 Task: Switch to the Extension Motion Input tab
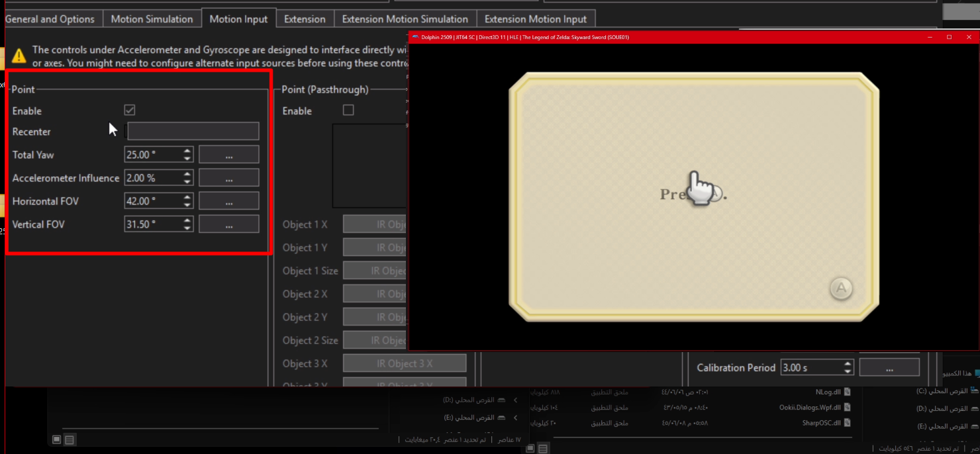pyautogui.click(x=536, y=19)
